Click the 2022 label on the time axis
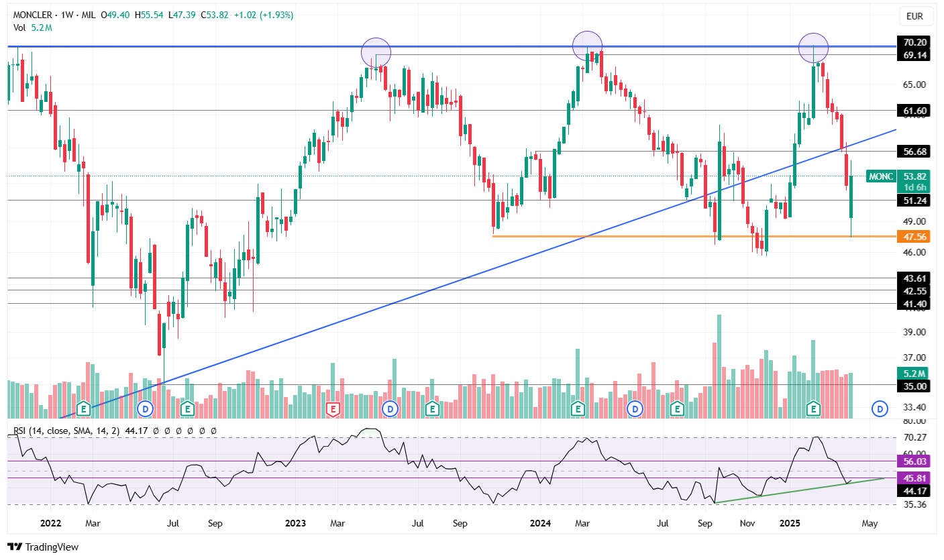The width and height of the screenshot is (944, 560). [x=51, y=522]
